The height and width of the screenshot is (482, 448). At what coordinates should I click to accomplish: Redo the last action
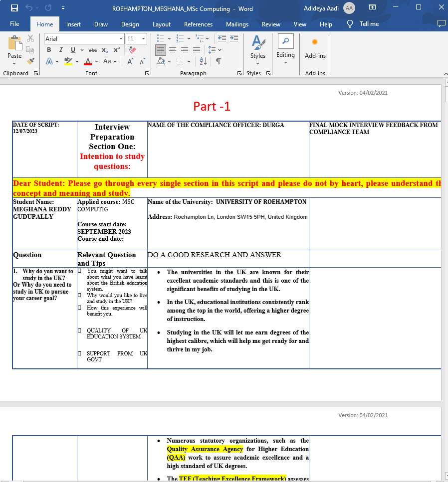[48, 8]
